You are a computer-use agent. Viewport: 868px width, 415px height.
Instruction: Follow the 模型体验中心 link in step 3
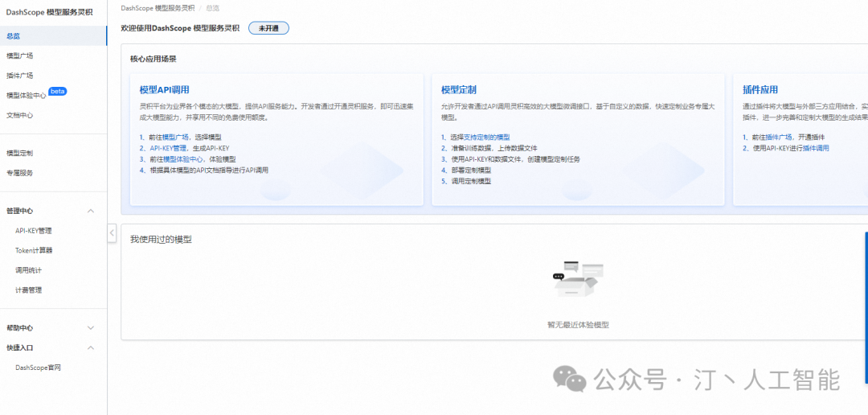tap(182, 159)
